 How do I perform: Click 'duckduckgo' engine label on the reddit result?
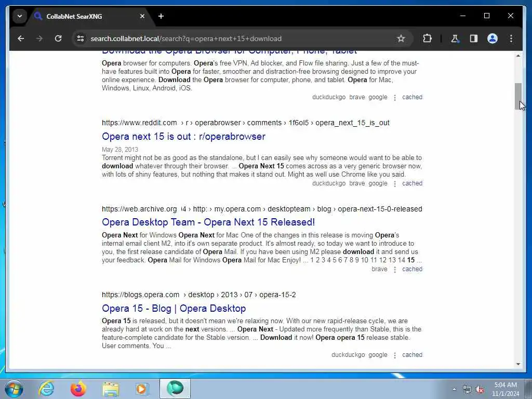(x=329, y=183)
